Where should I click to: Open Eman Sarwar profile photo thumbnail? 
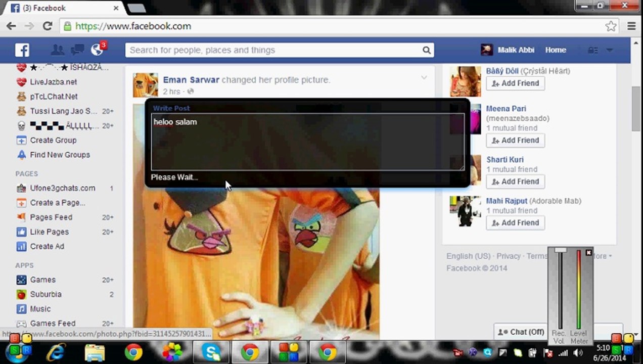click(146, 85)
